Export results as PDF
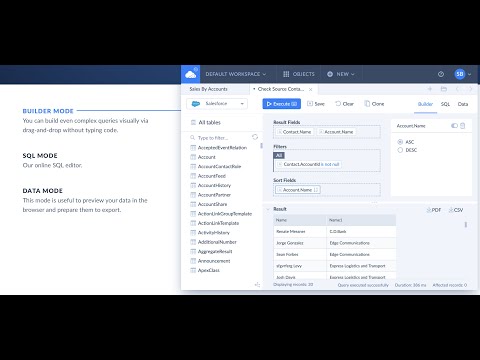The width and height of the screenshot is (480, 360). [x=434, y=210]
